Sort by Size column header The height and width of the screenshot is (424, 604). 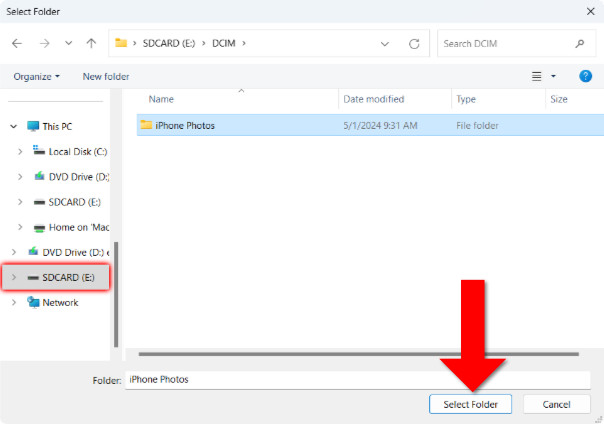[559, 99]
